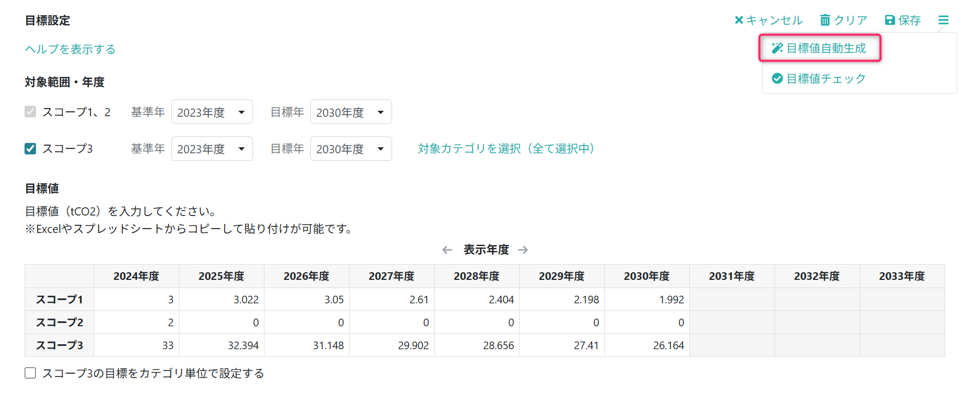Select 目標値自動生成 from the menu
Viewport: 980px width, 413px height.
coord(826,49)
